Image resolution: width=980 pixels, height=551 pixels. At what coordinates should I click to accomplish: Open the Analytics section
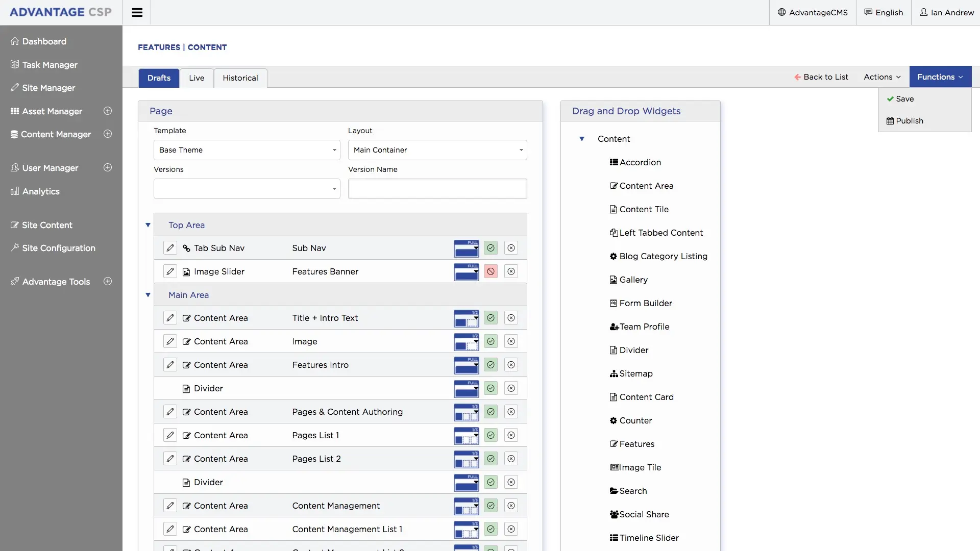tap(41, 191)
